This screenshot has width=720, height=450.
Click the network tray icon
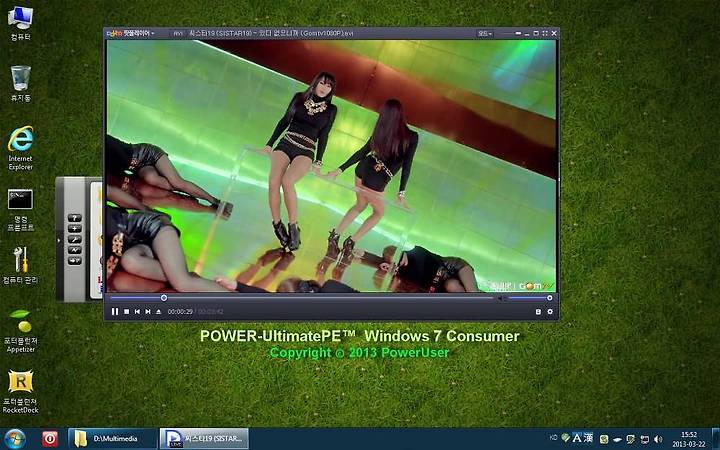pyautogui.click(x=645, y=439)
